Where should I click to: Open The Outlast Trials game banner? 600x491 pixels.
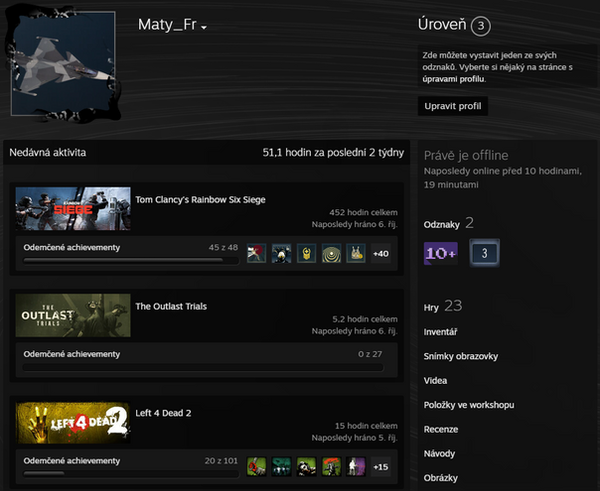(73, 315)
